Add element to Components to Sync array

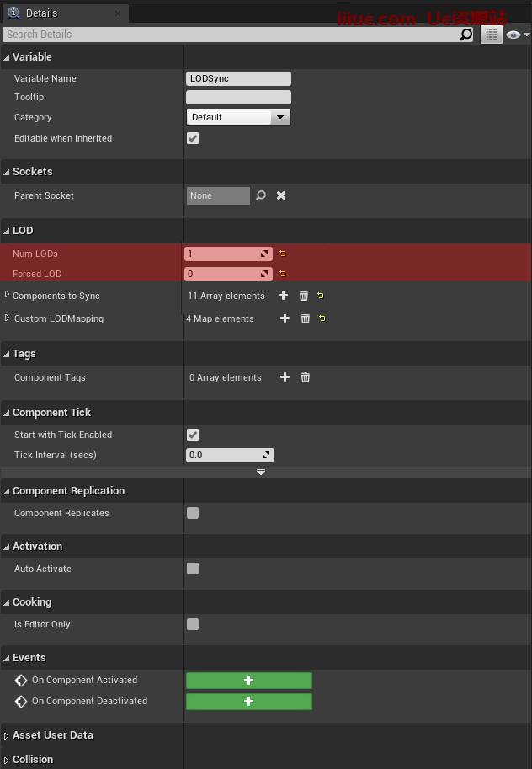coord(283,296)
